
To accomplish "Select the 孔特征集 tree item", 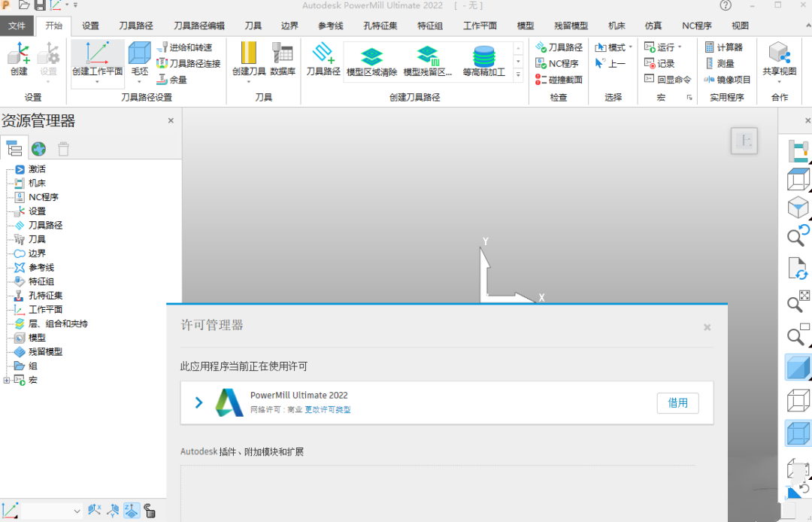I will [x=45, y=296].
